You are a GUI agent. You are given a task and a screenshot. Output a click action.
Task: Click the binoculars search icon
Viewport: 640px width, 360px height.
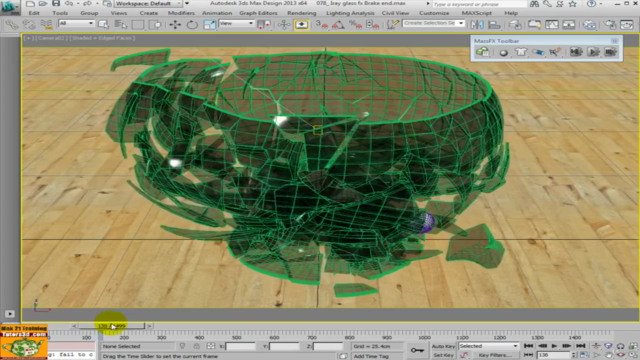pyautogui.click(x=534, y=4)
